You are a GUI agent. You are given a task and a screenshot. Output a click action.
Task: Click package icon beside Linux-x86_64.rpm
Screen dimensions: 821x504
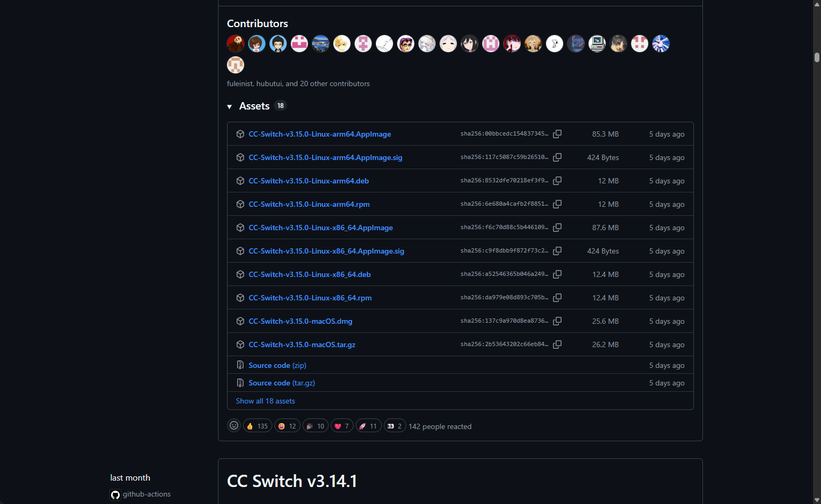point(240,298)
